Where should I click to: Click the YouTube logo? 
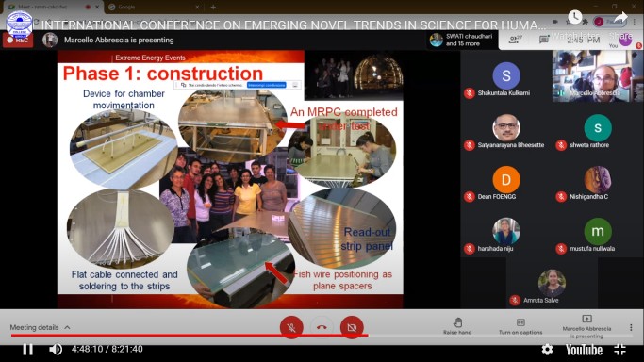point(584,350)
